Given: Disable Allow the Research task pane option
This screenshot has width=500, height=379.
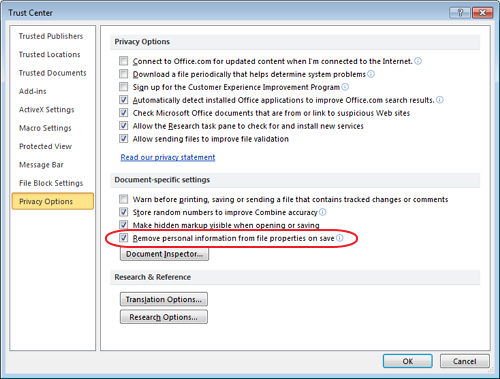Looking at the screenshot, I should [124, 126].
